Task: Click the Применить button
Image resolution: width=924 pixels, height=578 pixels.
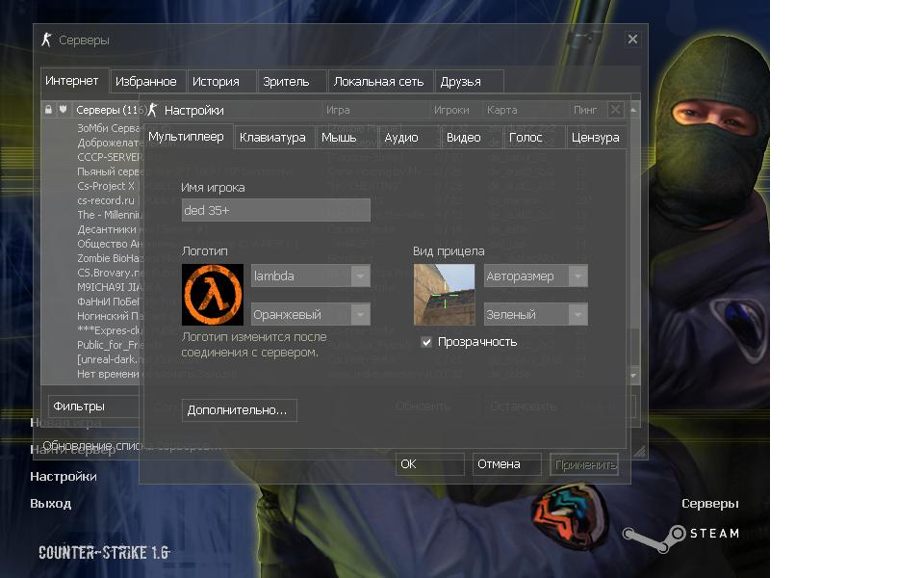Action: pyautogui.click(x=584, y=464)
